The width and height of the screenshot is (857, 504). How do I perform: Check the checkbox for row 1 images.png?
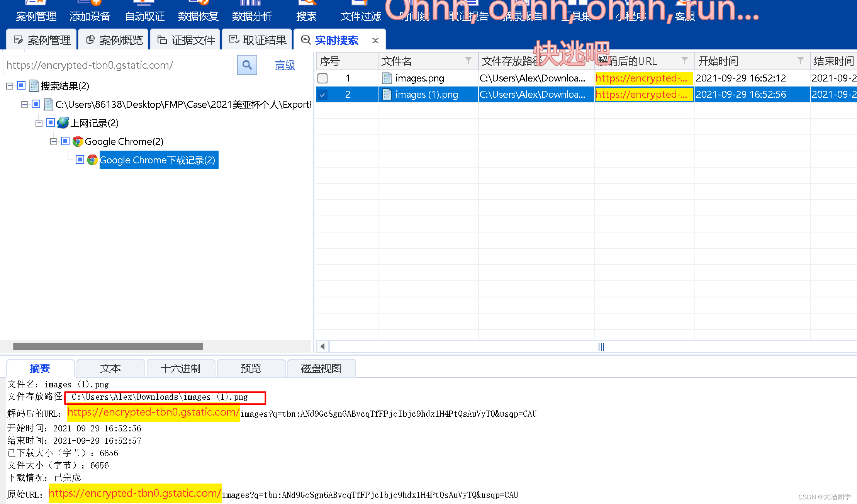pyautogui.click(x=322, y=78)
